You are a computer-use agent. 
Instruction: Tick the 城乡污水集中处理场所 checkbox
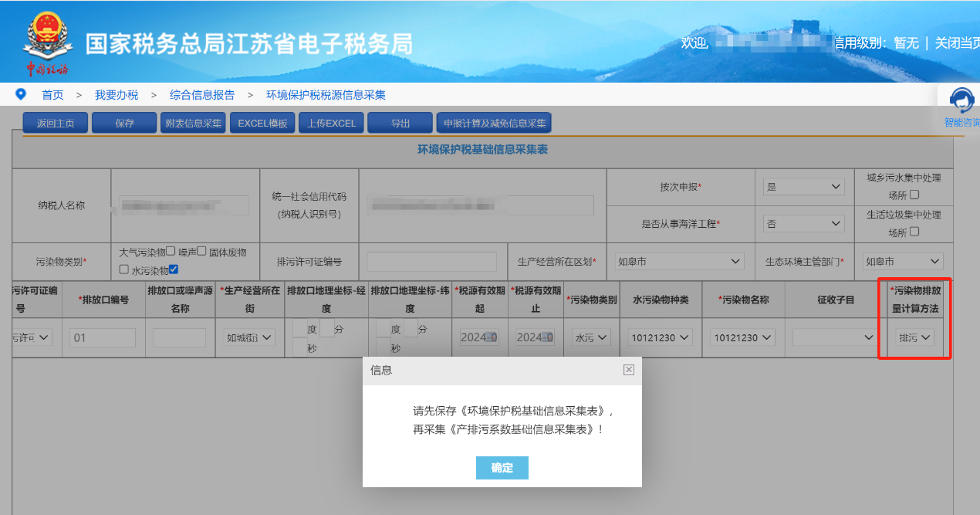click(914, 195)
